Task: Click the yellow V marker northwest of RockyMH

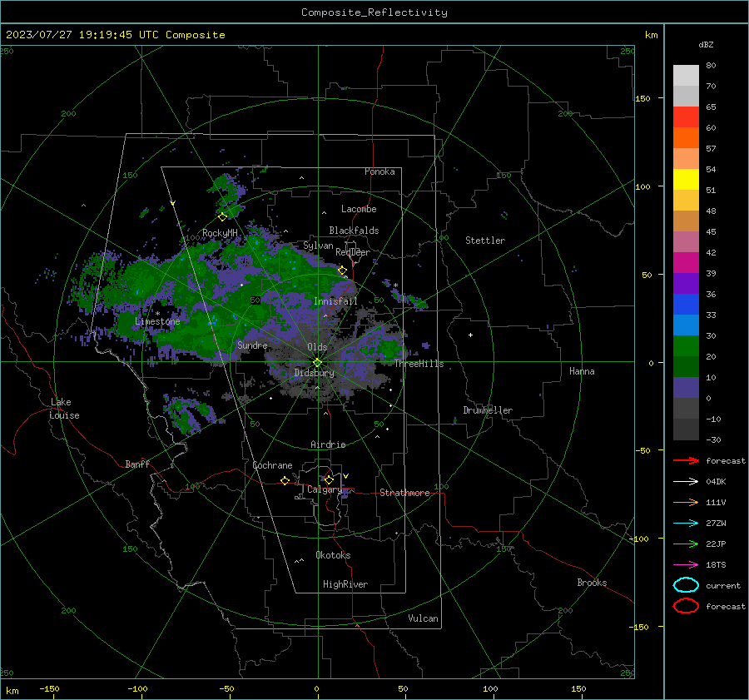Action: pyautogui.click(x=173, y=203)
